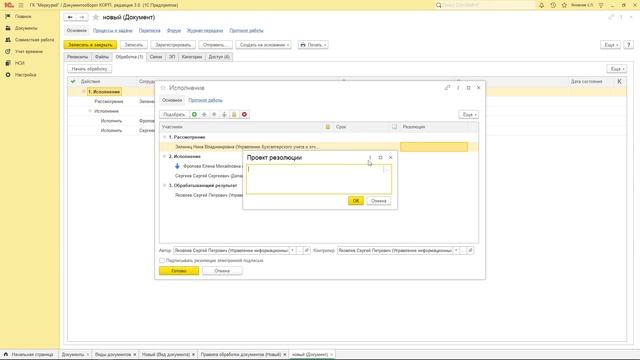Image resolution: width=640 pixels, height=360 pixels.
Task: Click the Резолюция column header icon
Action: click(394, 127)
